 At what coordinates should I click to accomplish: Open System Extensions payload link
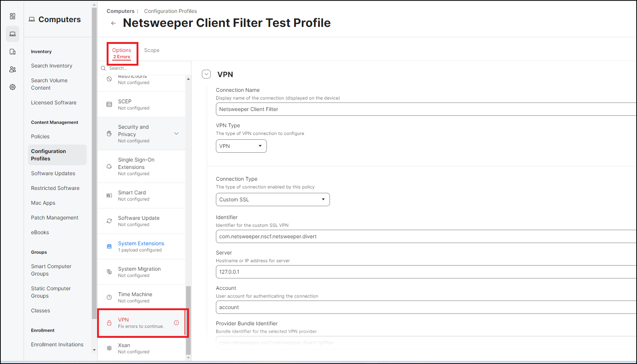tap(141, 243)
